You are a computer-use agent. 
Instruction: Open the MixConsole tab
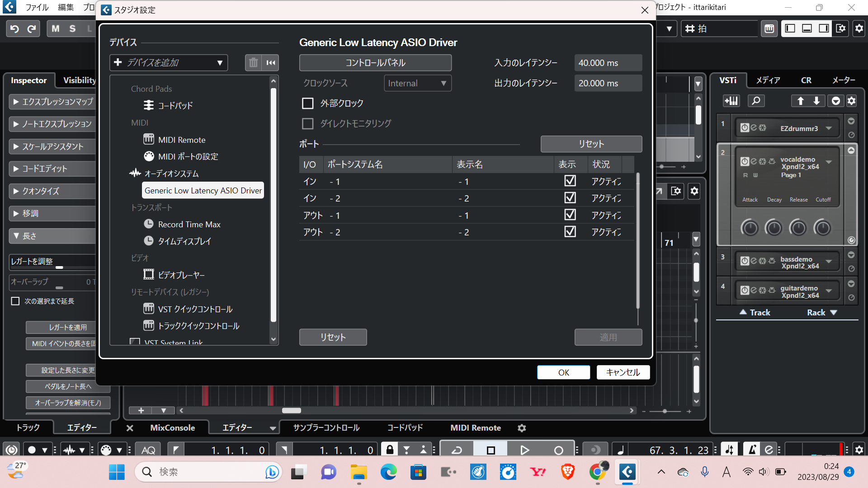click(x=172, y=427)
